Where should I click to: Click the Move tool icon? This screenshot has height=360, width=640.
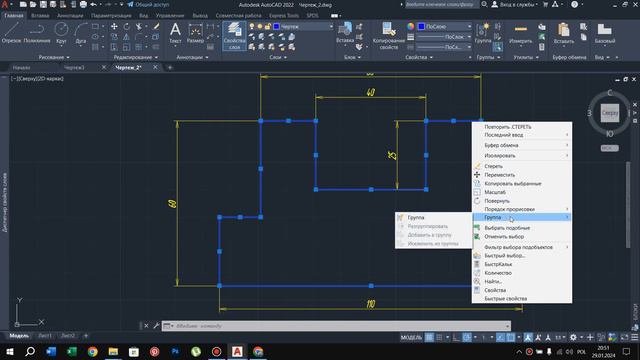point(114,27)
